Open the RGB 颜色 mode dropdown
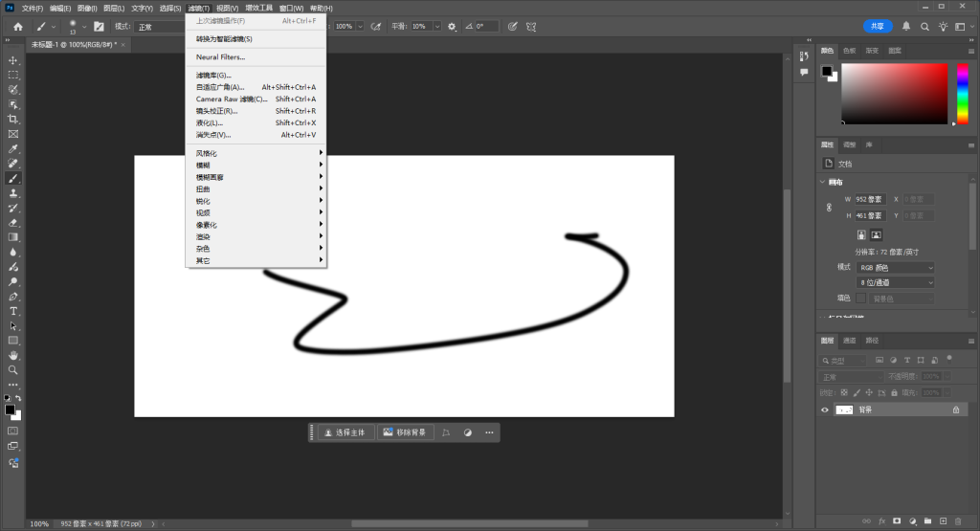 tap(896, 268)
